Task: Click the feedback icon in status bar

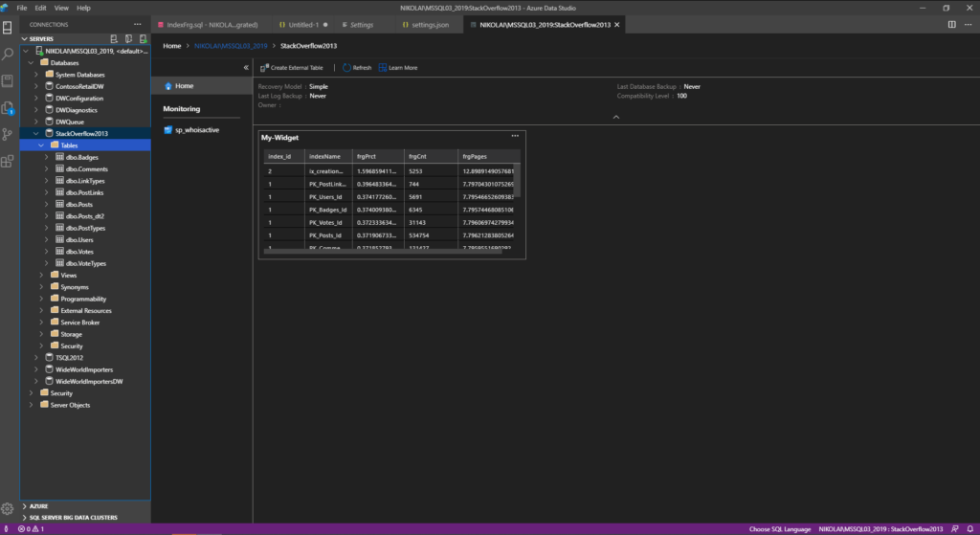Action: pos(954,528)
